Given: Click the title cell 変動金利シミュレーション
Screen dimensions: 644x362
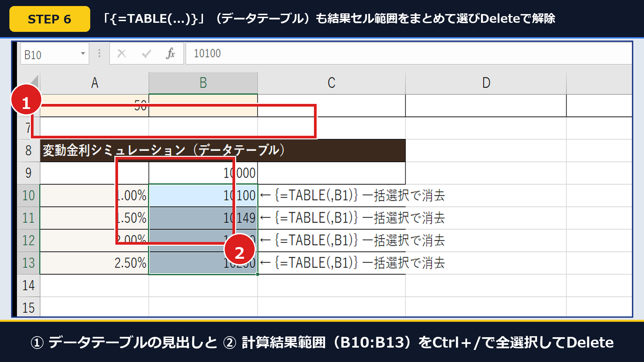Looking at the screenshot, I should tap(223, 150).
